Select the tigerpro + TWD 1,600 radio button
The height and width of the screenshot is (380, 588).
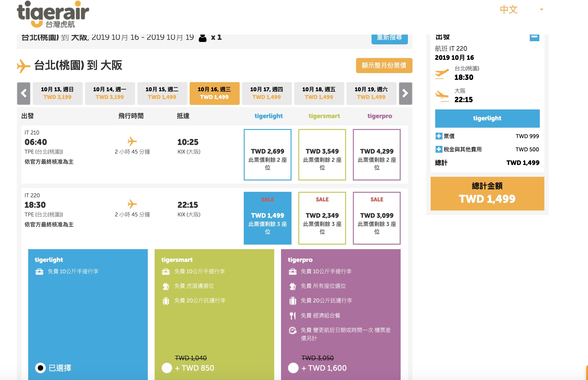click(293, 368)
